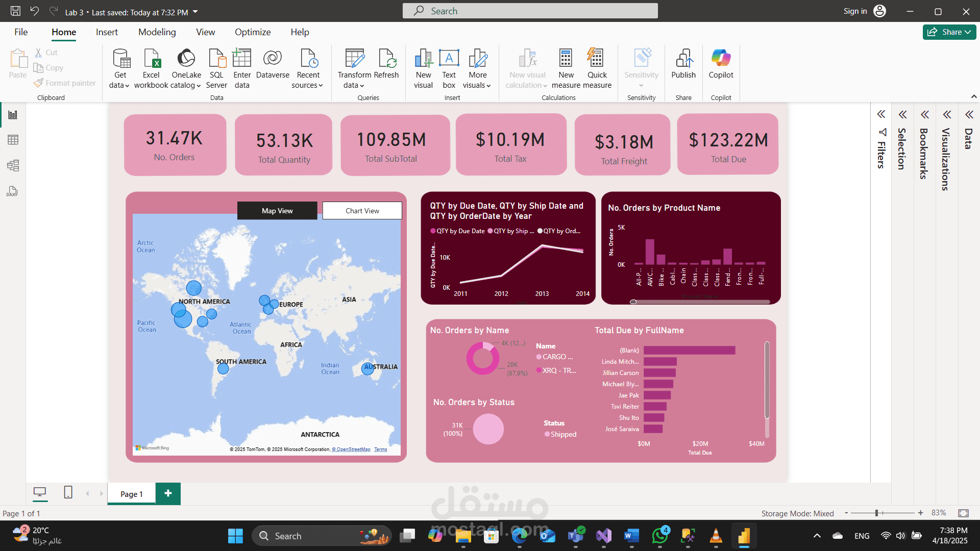The height and width of the screenshot is (551, 980).
Task: Switch to Insert ribbon tab
Action: pos(107,32)
